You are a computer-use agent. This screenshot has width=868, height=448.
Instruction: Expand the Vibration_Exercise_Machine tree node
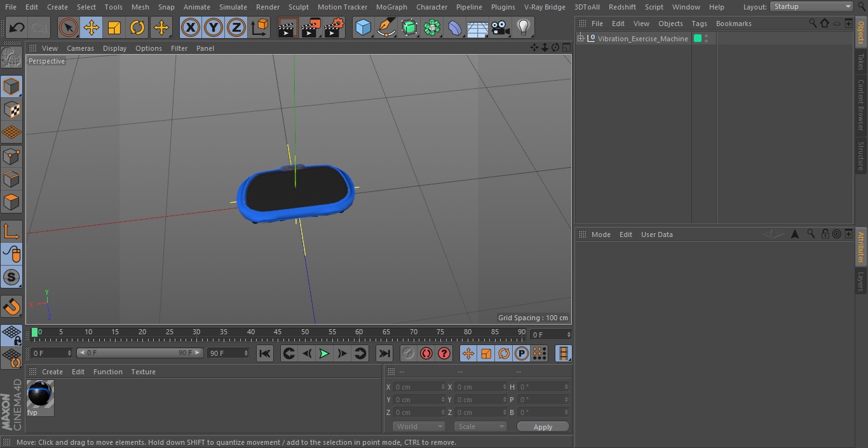pyautogui.click(x=581, y=39)
